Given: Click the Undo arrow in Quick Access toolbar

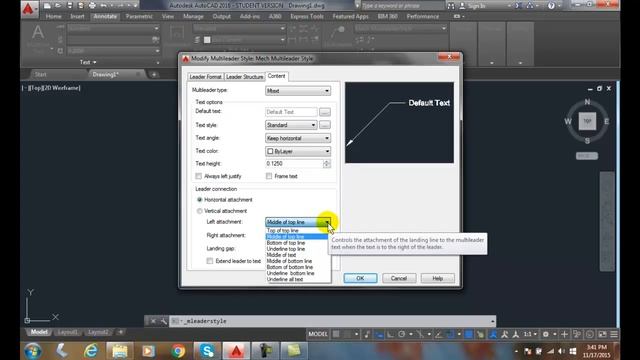Looking at the screenshot, I should 104,6.
